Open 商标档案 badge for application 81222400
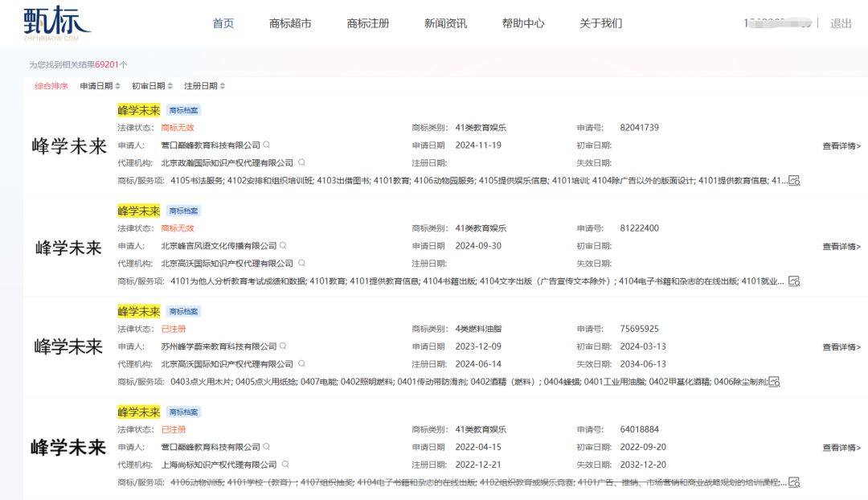The width and height of the screenshot is (868, 500). coord(183,211)
